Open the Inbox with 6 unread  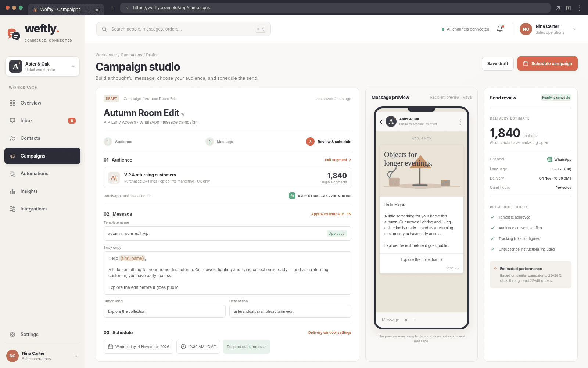[43, 121]
